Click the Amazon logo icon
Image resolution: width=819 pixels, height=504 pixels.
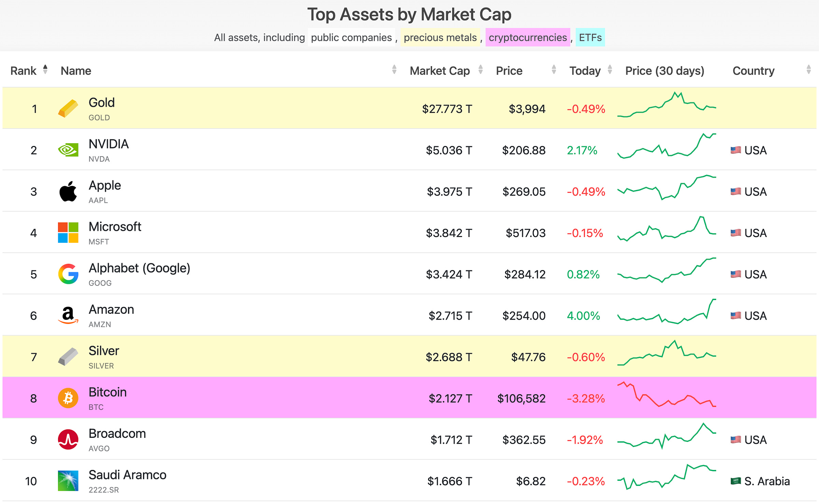coord(68,315)
